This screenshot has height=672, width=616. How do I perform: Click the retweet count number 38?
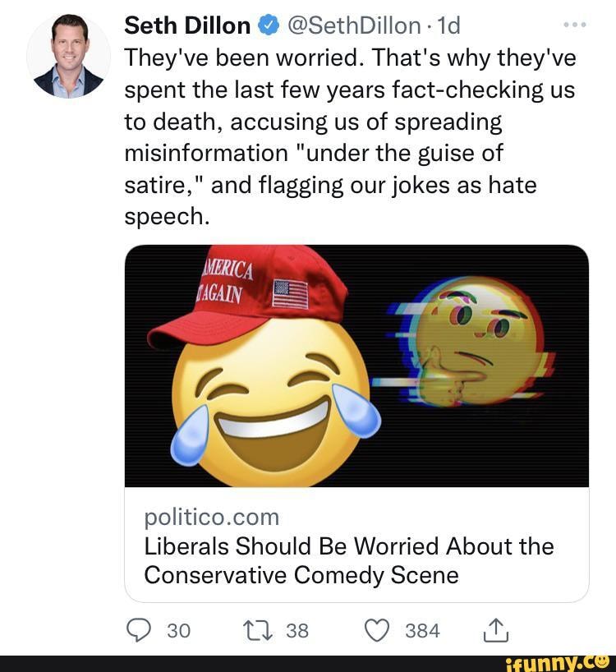point(297,630)
